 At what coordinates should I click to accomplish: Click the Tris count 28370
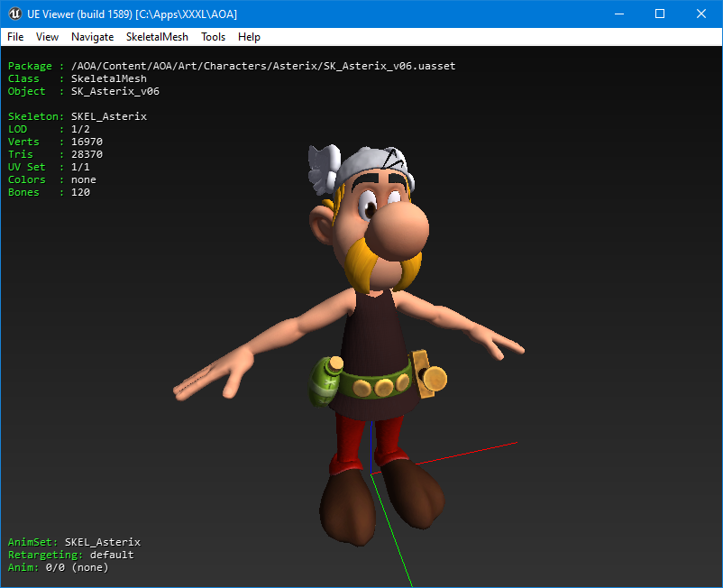[x=87, y=154]
